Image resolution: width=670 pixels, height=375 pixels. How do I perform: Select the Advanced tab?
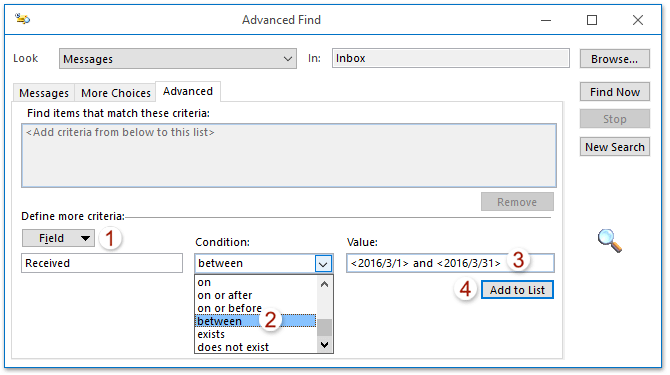click(x=188, y=91)
